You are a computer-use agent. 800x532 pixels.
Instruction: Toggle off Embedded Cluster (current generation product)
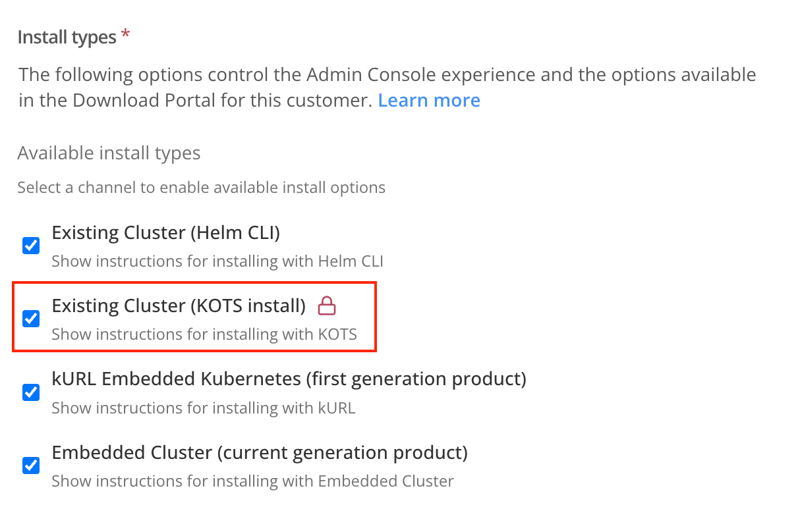(x=30, y=465)
